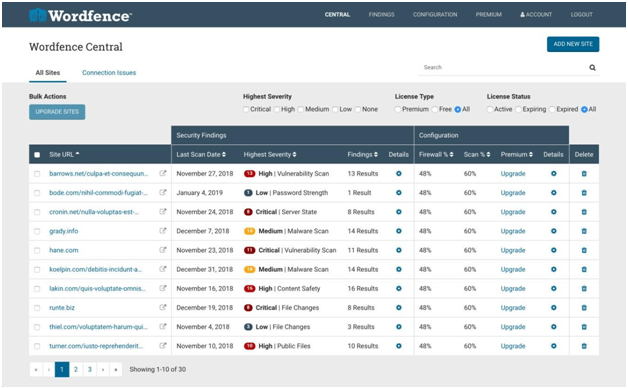View findings details for runte.biz
Screen dimensions: 628x389
(399, 308)
